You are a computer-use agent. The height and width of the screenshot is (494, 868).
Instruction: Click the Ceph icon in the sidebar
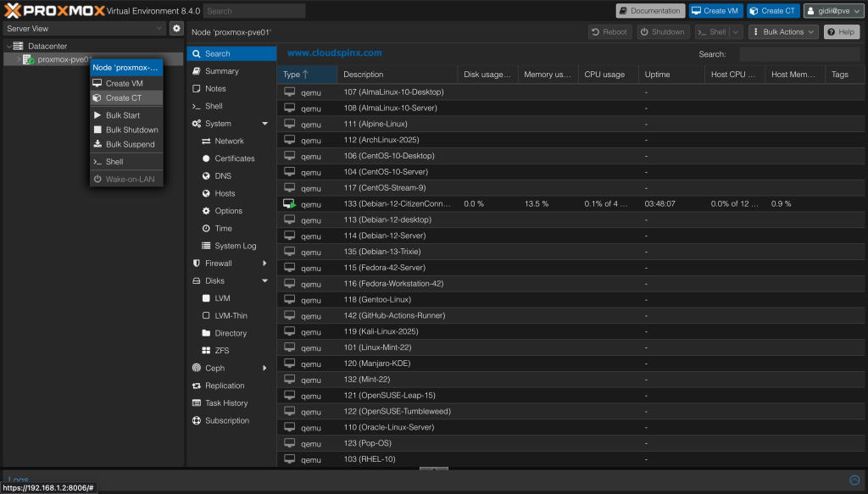pos(197,368)
